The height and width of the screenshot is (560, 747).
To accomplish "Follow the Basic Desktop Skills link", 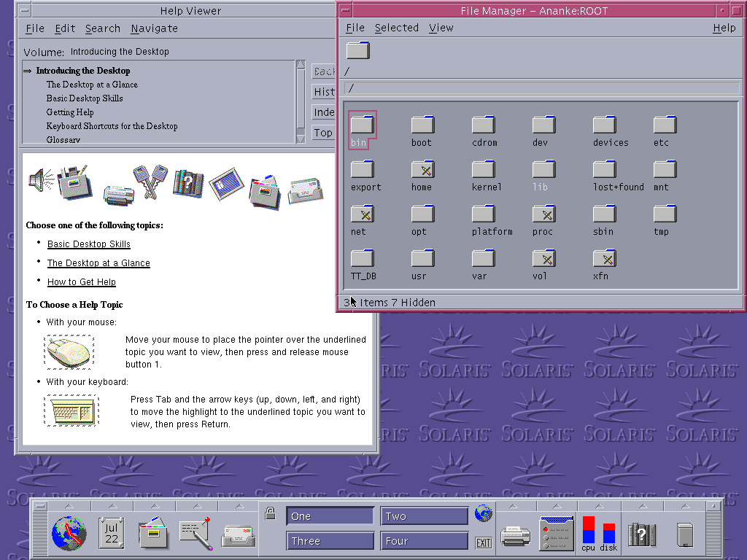I will 89,244.
